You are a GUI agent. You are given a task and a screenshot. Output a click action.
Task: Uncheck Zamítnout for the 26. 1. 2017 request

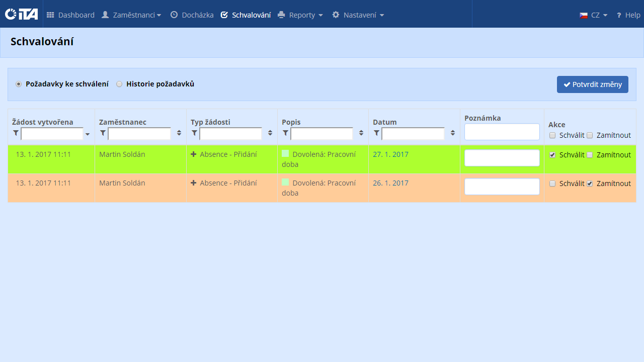point(590,184)
